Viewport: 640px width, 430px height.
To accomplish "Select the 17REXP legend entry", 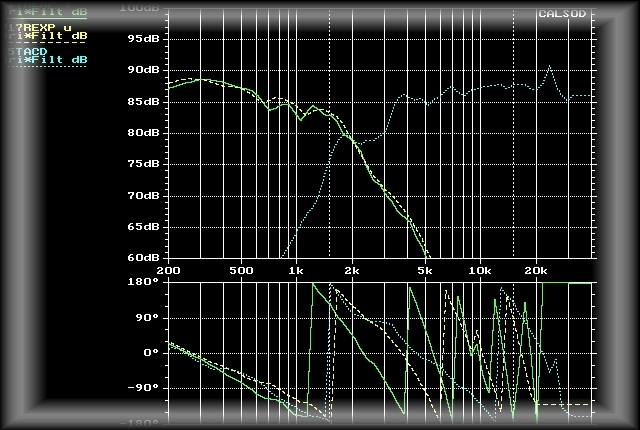I will click(40, 25).
